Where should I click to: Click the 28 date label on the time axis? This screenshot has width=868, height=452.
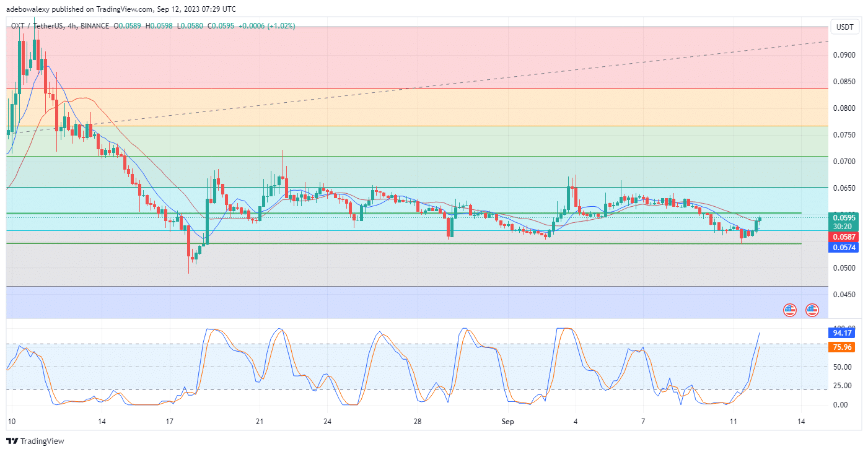[418, 422]
